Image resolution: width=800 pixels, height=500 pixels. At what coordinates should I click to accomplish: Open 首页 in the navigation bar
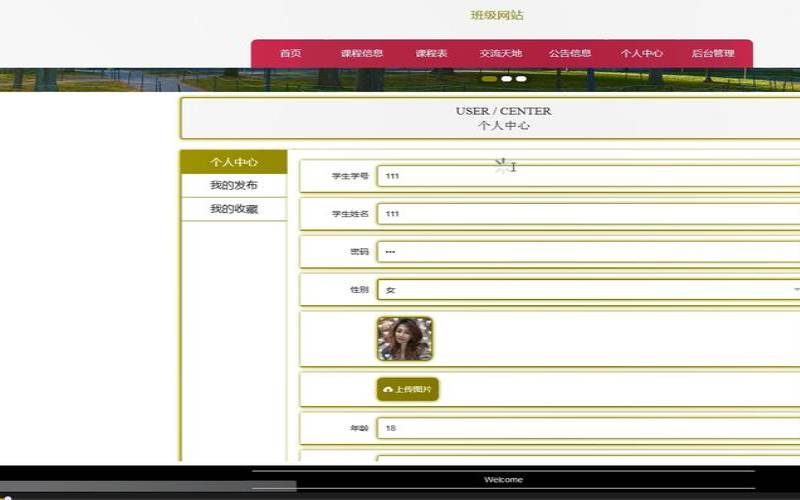290,53
